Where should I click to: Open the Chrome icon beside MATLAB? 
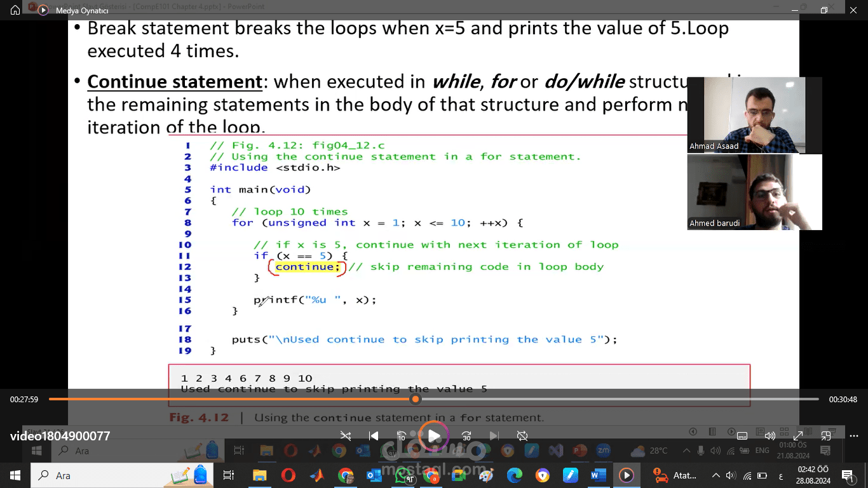coord(345,475)
